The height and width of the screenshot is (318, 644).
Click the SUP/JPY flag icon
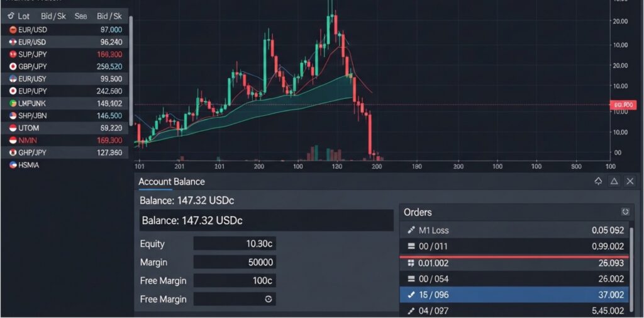[13, 54]
